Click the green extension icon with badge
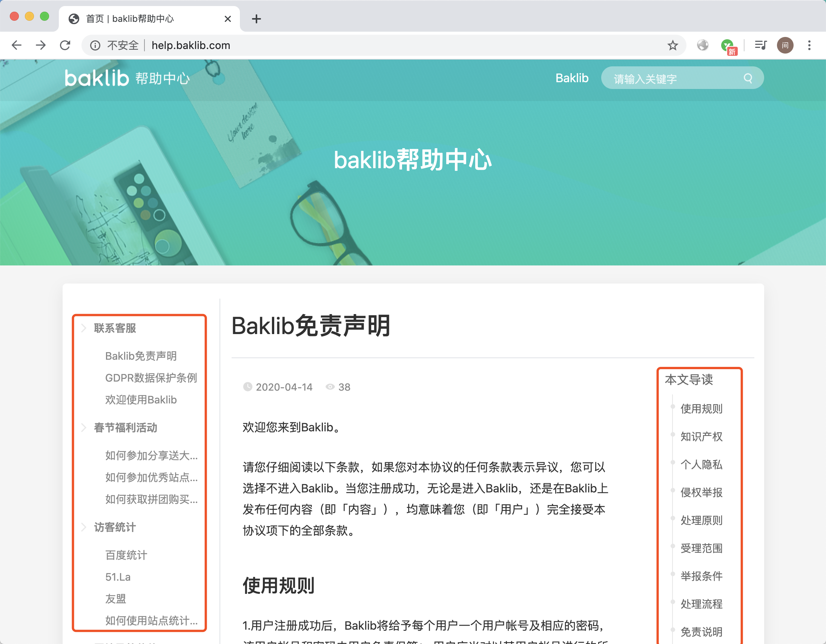The height and width of the screenshot is (644, 826). click(x=727, y=45)
